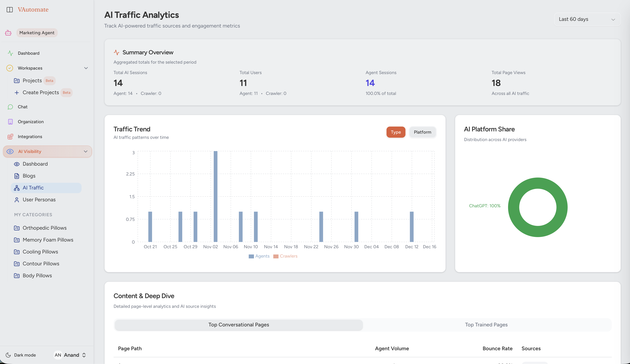Click the Dashboard pulse icon in sidebar

click(10, 53)
